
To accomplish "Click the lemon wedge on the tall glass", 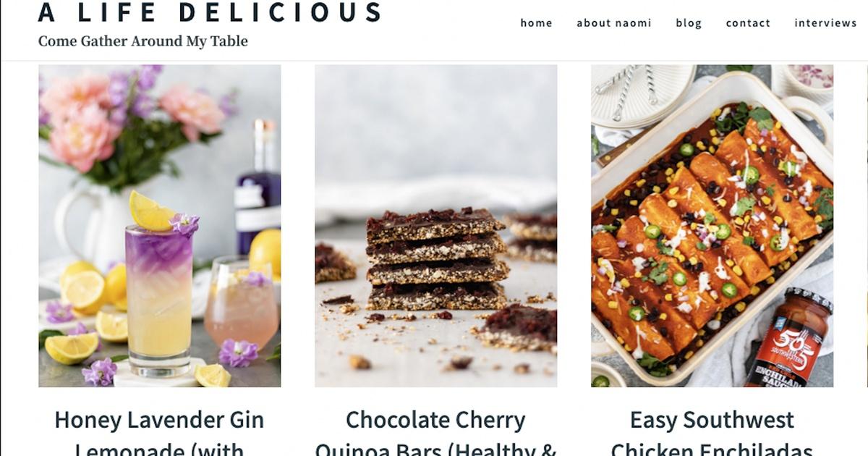I will coord(151,211).
